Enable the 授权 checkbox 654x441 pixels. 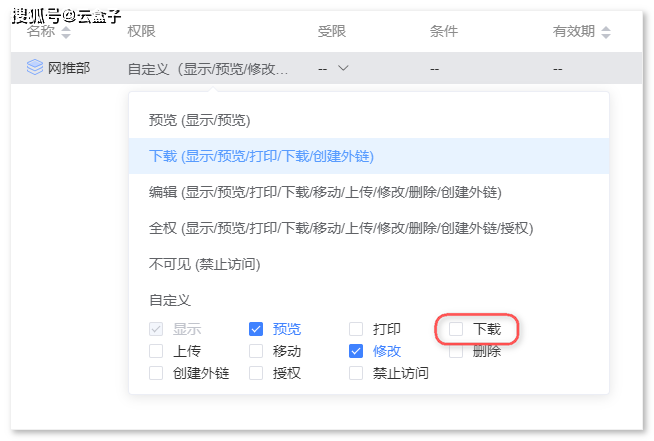[256, 373]
